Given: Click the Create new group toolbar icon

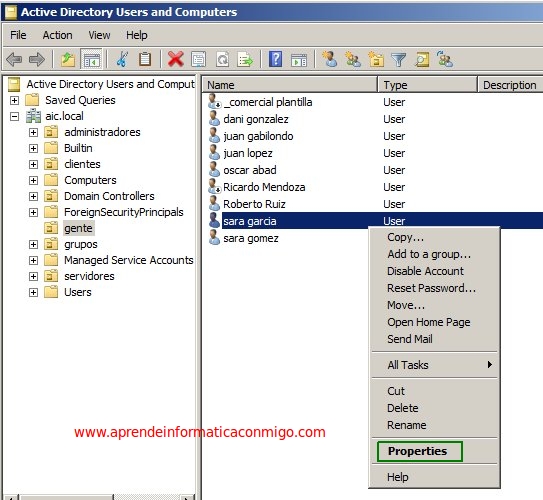Looking at the screenshot, I should (353, 59).
